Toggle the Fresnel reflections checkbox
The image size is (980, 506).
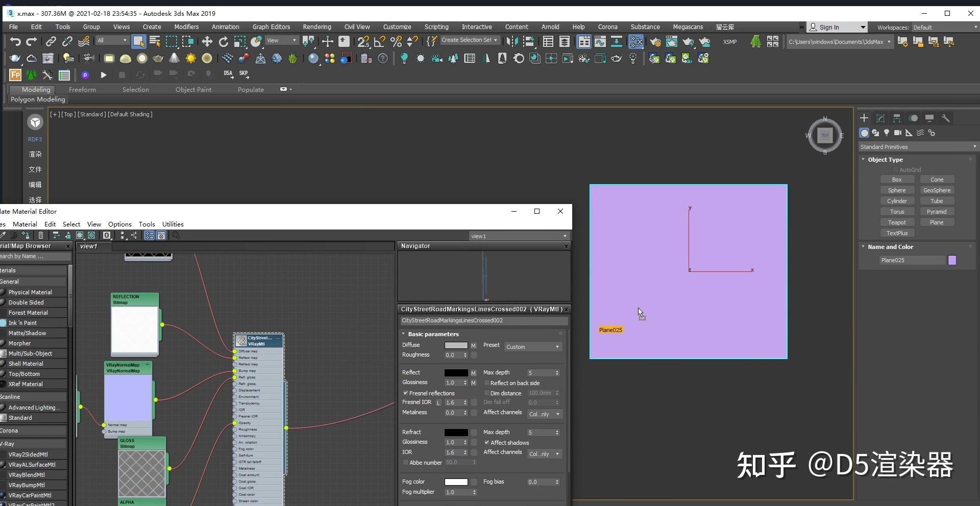point(406,393)
